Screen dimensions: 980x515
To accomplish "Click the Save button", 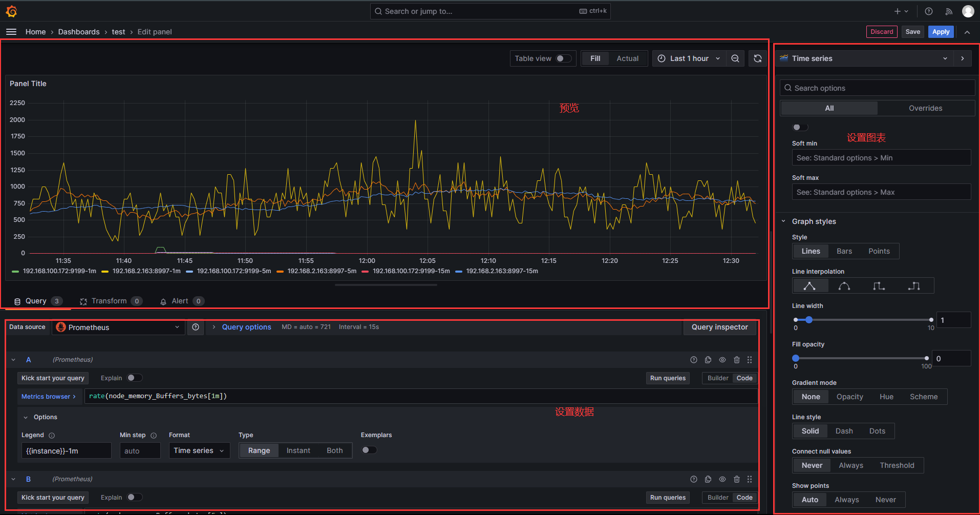I will 913,32.
